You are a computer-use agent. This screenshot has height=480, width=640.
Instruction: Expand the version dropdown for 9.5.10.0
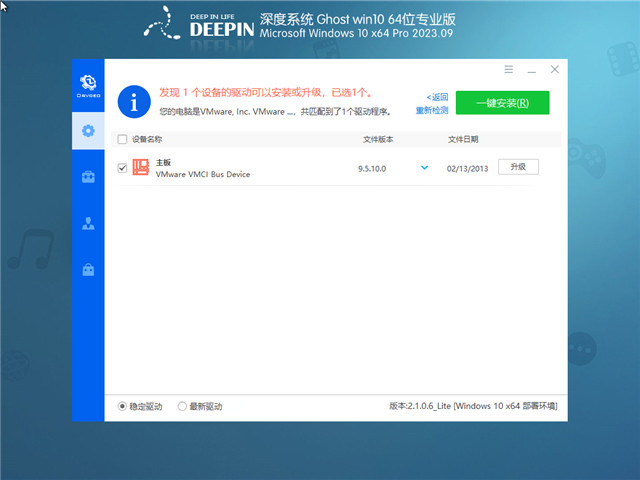click(424, 168)
